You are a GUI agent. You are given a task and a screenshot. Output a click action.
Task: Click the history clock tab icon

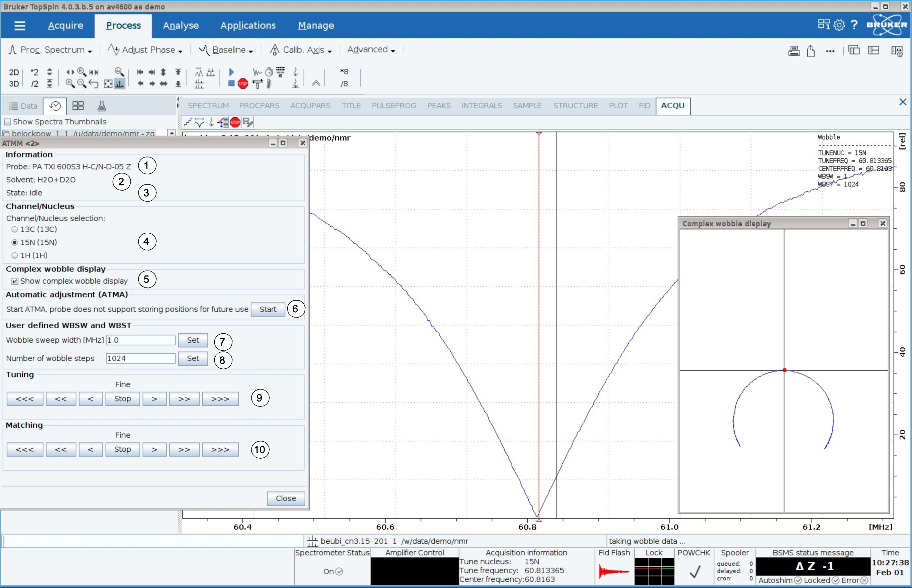55,106
